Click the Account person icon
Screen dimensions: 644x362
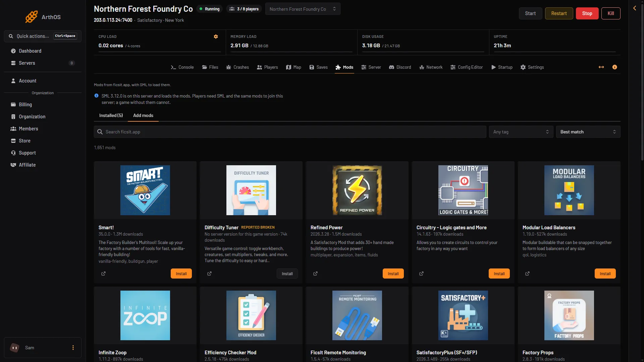tap(13, 81)
